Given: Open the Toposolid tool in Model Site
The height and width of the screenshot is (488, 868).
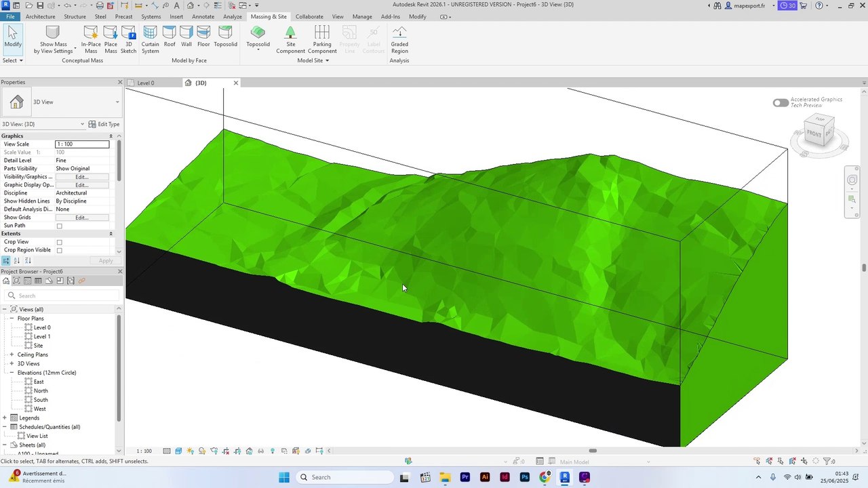Looking at the screenshot, I should tap(258, 37).
